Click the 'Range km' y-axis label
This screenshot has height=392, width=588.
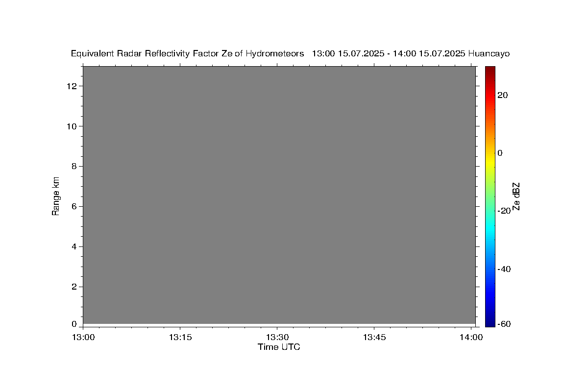coord(56,196)
